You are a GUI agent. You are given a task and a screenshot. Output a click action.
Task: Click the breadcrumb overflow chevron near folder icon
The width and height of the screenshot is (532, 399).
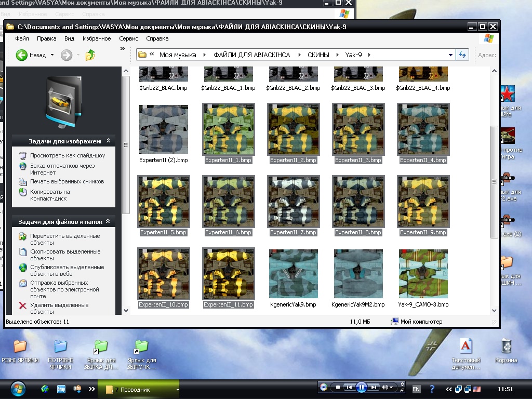coord(152,54)
